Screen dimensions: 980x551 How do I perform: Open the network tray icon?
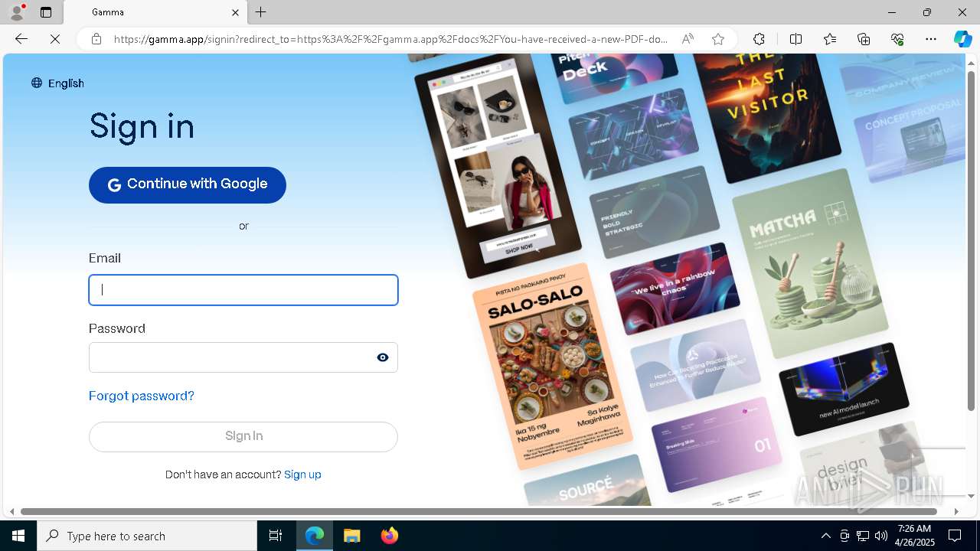pos(863,536)
